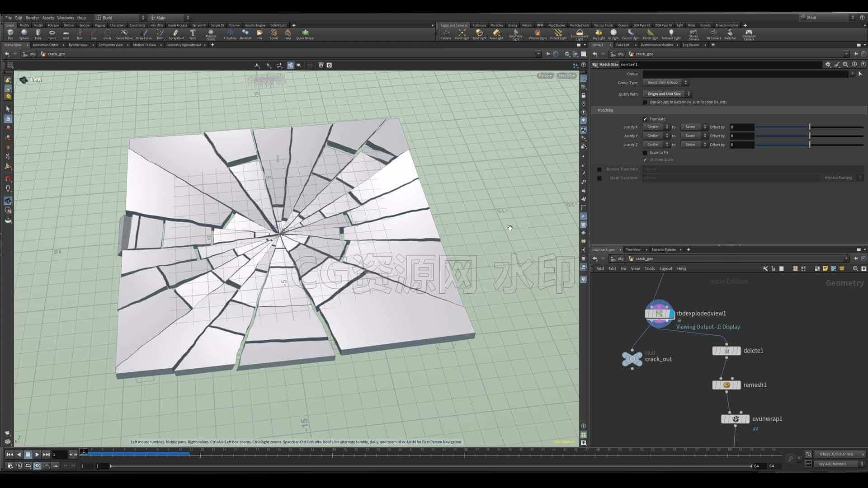Image resolution: width=868 pixels, height=488 pixels.
Task: Open the Build desktop dropdown
Action: [x=121, y=18]
